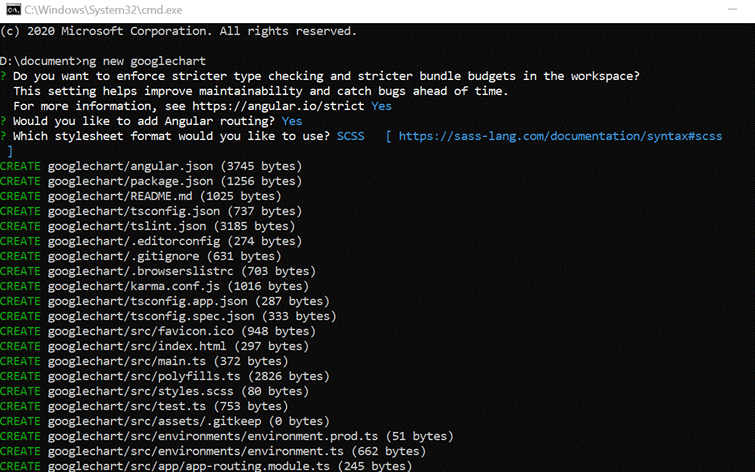Click the googlechart/.gitignore line

pos(141,256)
